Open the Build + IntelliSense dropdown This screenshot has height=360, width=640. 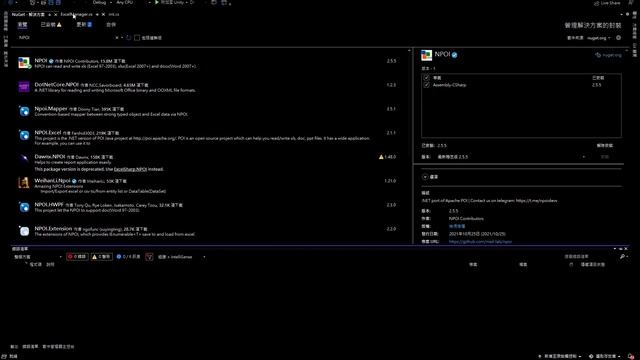click(x=181, y=257)
